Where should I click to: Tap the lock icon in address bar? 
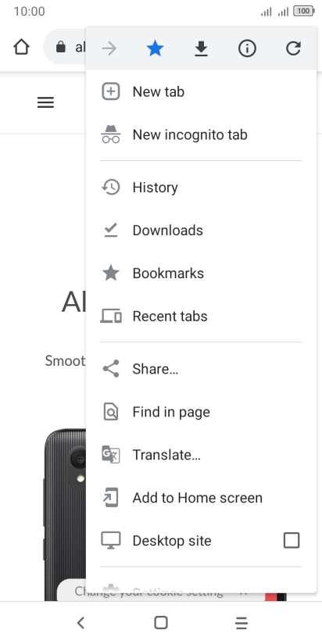click(x=61, y=47)
